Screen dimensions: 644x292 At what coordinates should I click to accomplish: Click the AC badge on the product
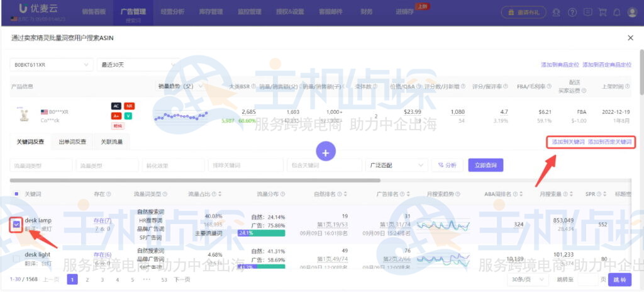click(116, 106)
